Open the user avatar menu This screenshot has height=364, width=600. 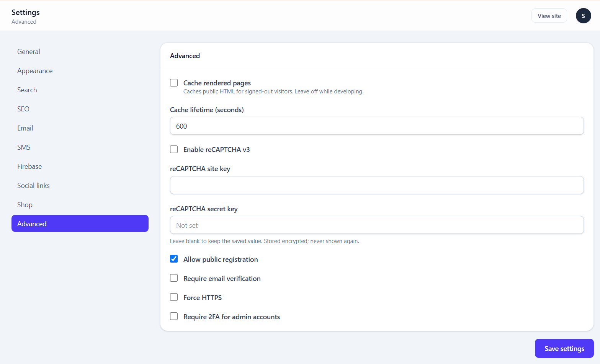click(x=583, y=16)
